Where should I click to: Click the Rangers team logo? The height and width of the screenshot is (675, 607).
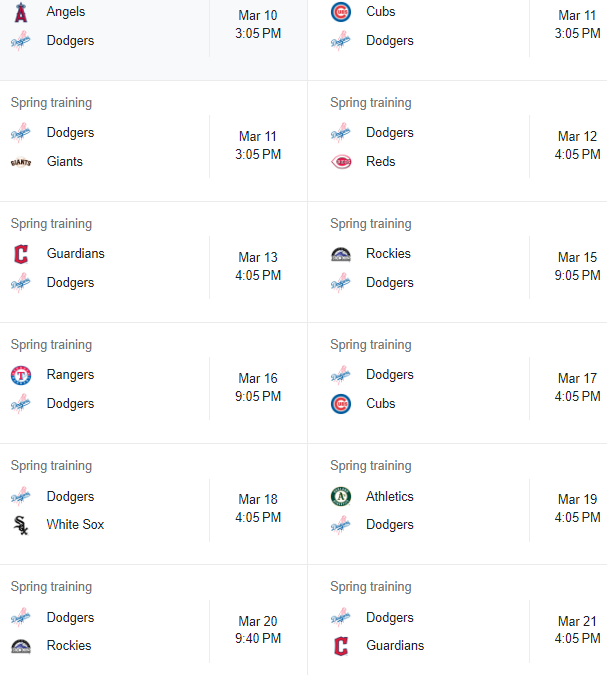click(21, 375)
